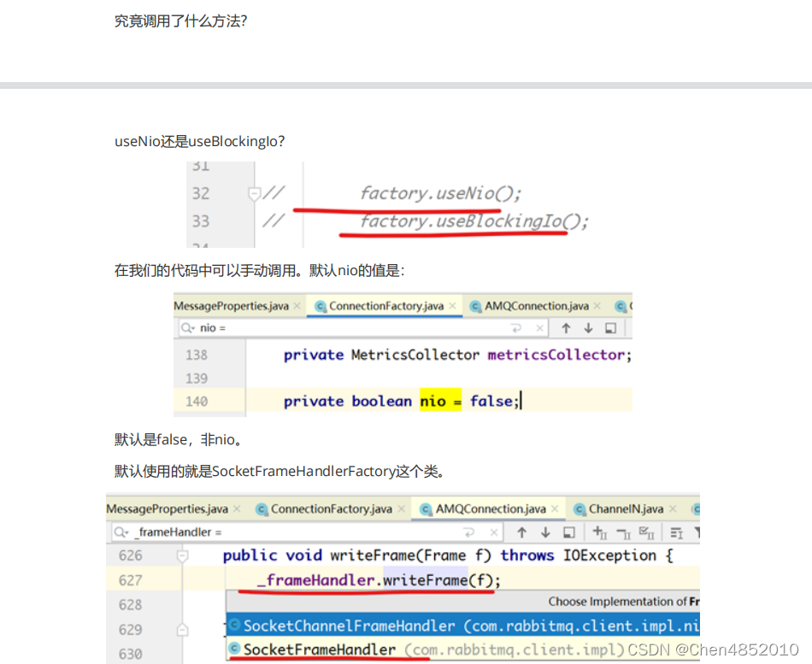Collapse the comment fold marker at line 32
The image size is (812, 664).
point(253,193)
